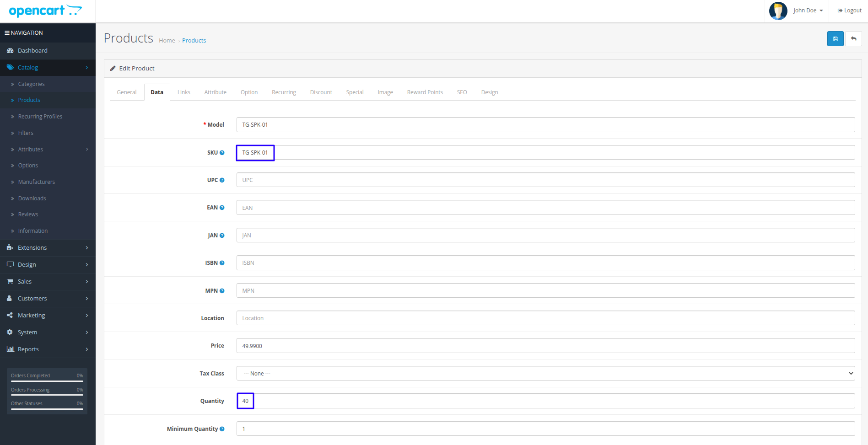Viewport: 868px width, 445px height.
Task: Click the blue Save product icon
Action: (835, 39)
